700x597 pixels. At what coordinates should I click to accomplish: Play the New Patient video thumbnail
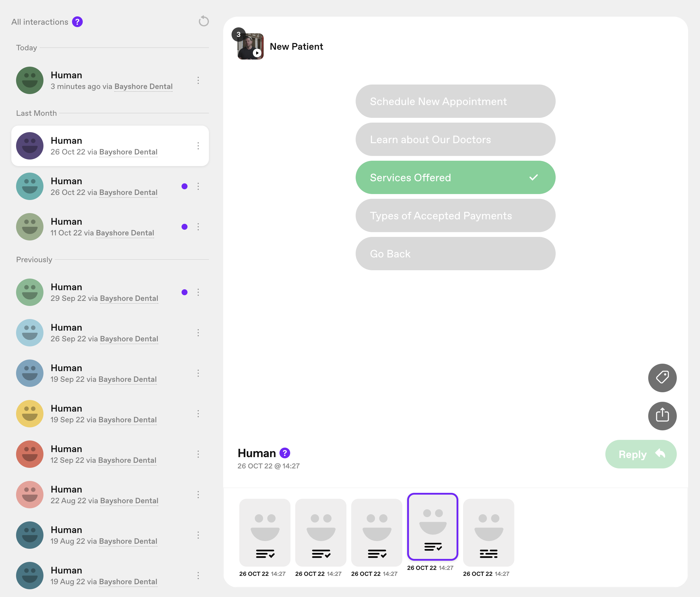250,46
